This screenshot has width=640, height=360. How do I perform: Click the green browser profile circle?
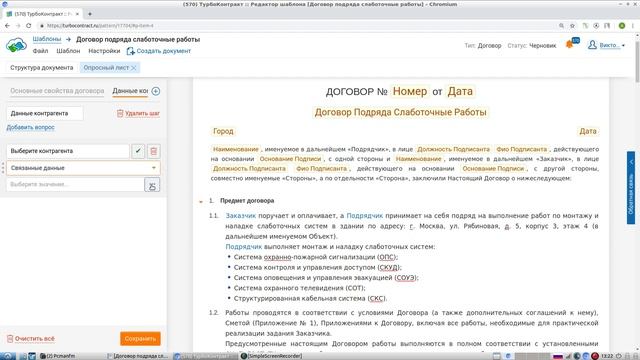click(x=622, y=26)
